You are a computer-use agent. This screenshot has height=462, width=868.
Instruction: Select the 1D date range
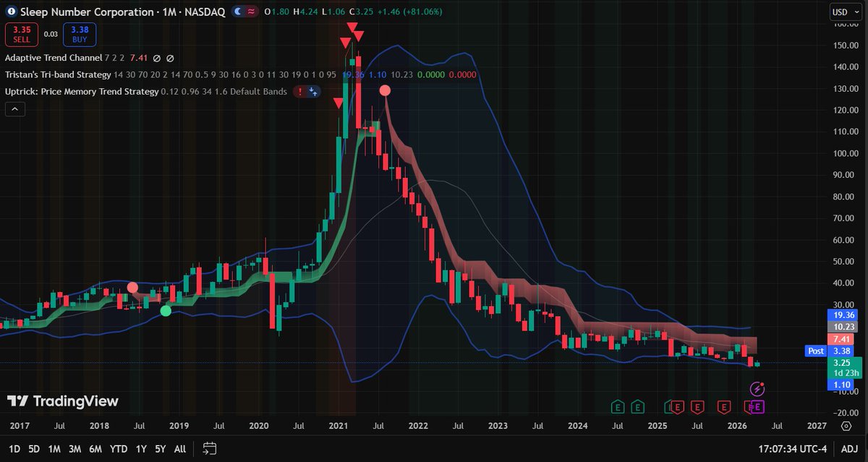(x=14, y=448)
